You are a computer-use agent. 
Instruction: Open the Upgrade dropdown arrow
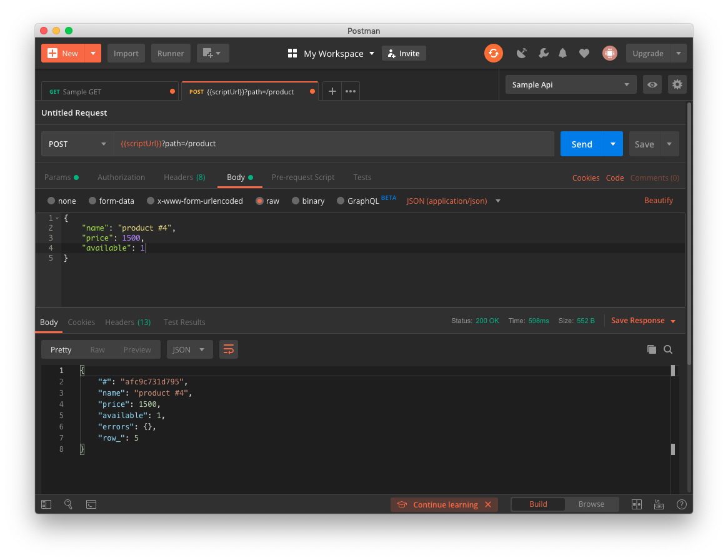click(679, 53)
